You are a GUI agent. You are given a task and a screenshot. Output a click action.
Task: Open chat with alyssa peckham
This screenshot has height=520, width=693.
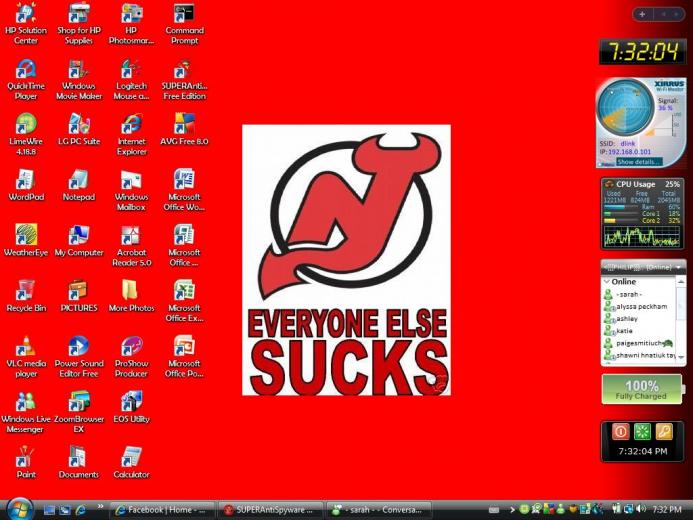click(636, 306)
